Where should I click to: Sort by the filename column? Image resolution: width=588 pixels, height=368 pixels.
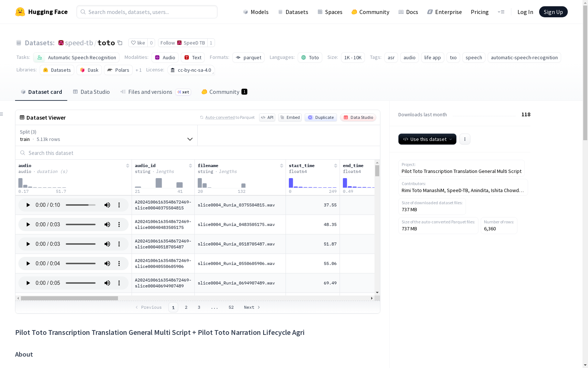click(282, 166)
